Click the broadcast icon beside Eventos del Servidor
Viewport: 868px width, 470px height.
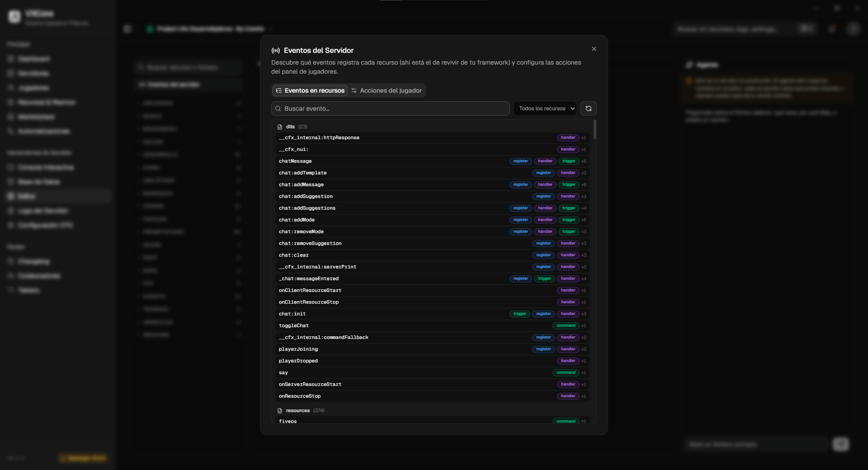[276, 51]
